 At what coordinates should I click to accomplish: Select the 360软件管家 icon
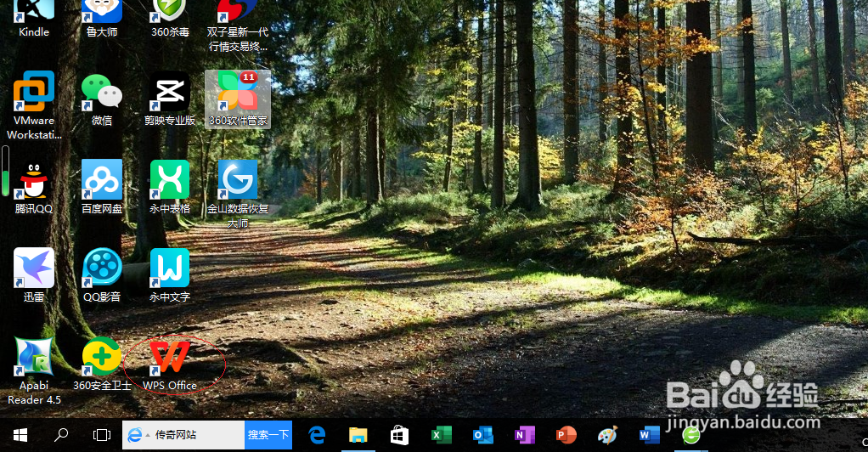click(x=238, y=99)
